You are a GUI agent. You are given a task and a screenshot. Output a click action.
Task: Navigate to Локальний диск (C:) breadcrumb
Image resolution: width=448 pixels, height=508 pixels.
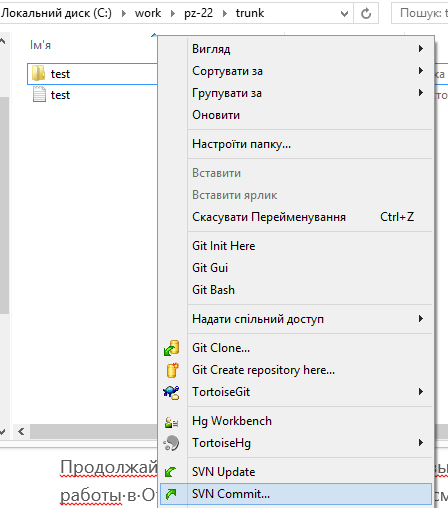(56, 13)
